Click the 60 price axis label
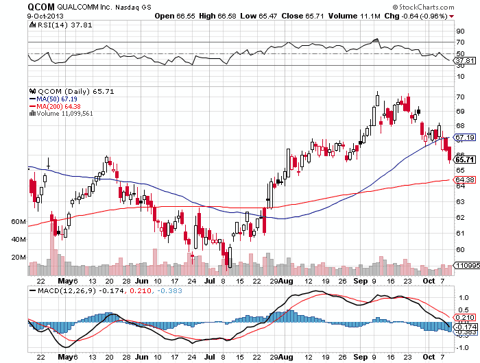The height and width of the screenshot is (363, 480). tap(460, 249)
